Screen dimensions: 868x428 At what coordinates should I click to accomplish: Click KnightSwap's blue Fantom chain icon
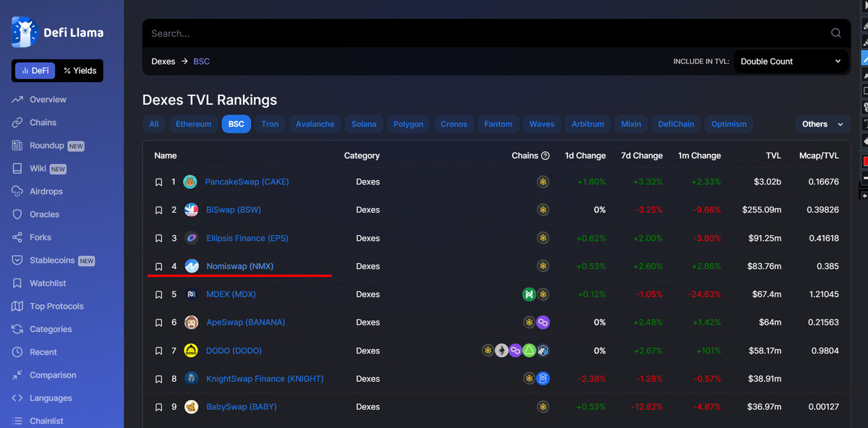click(542, 379)
